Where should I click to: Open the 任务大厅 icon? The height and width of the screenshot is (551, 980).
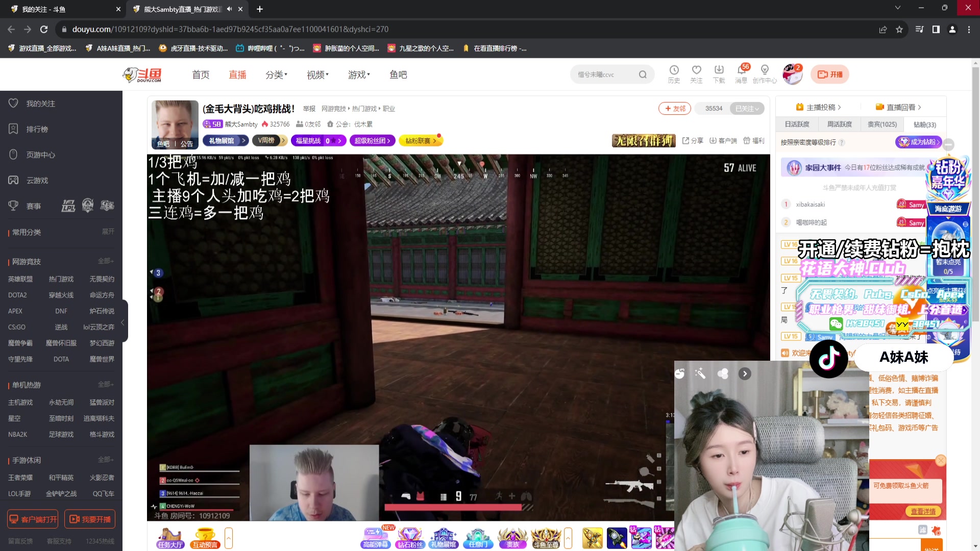[x=170, y=538]
